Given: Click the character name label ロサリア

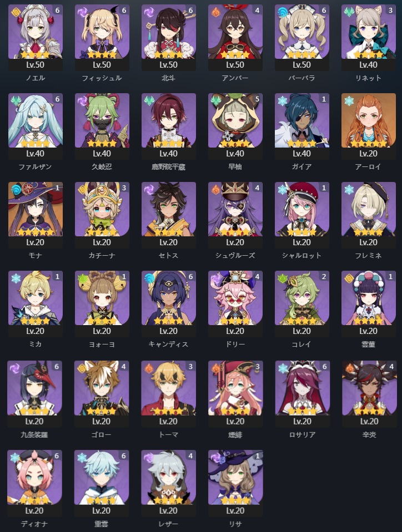Looking at the screenshot, I should pyautogui.click(x=302, y=434).
